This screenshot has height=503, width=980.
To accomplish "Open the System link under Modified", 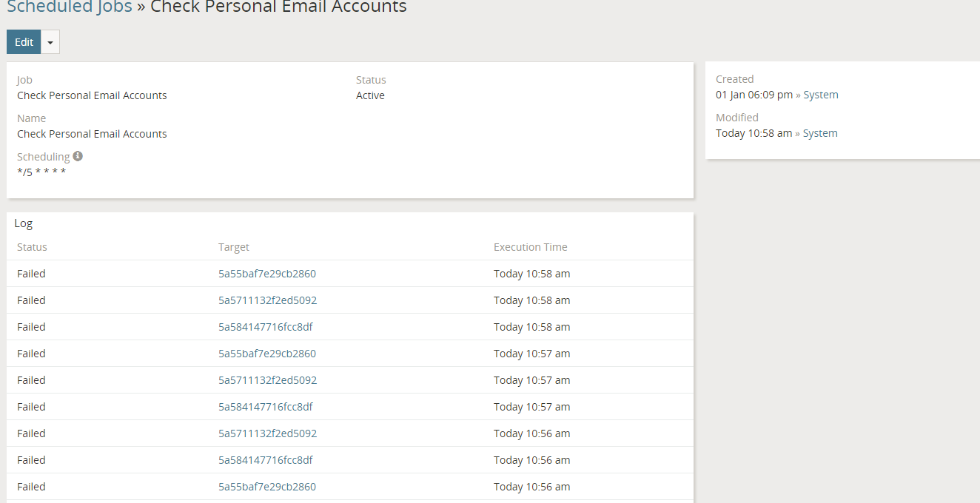I will coord(820,133).
